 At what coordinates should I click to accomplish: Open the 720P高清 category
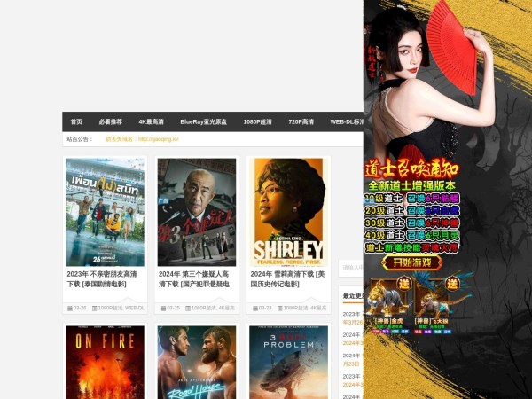(301, 121)
